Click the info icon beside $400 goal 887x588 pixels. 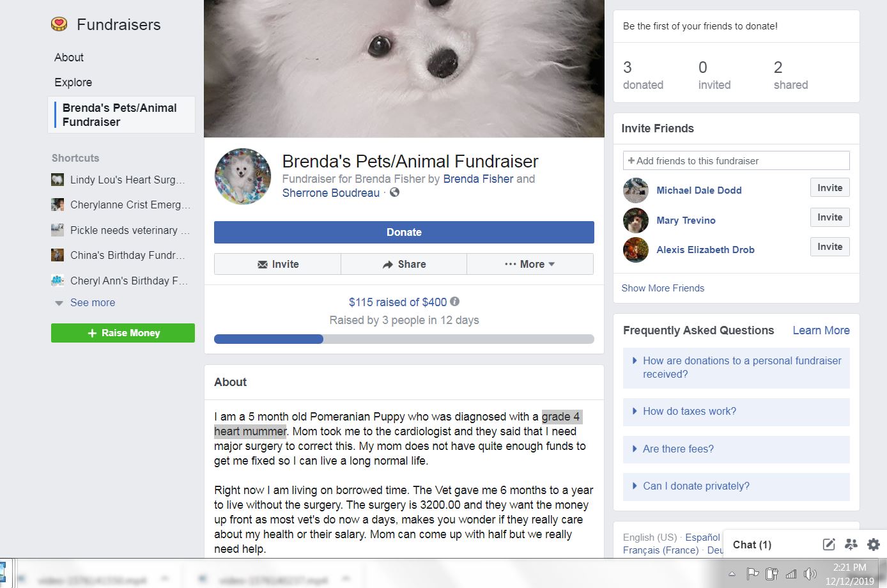pos(454,302)
